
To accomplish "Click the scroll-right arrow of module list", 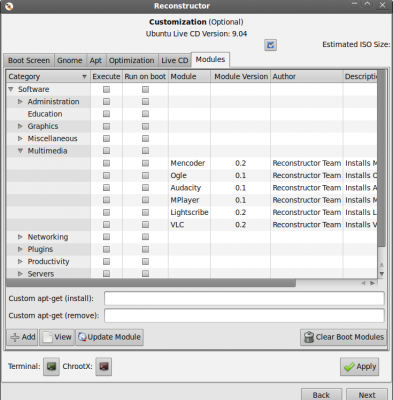I will [x=372, y=283].
